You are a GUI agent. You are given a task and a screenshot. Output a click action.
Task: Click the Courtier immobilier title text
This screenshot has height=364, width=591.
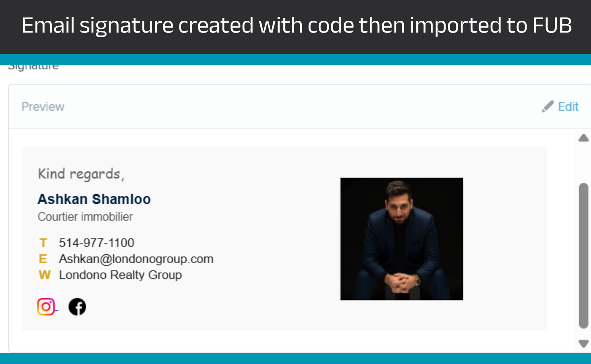pos(85,217)
